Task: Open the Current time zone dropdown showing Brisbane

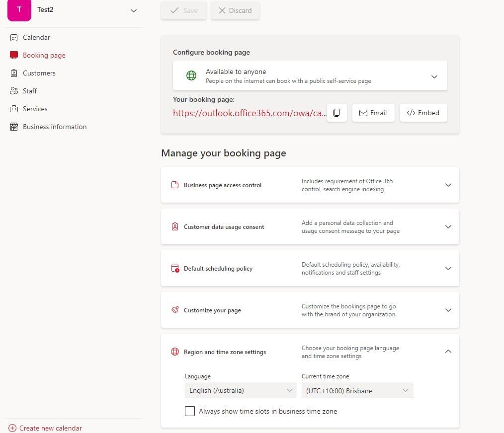Action: tap(357, 391)
